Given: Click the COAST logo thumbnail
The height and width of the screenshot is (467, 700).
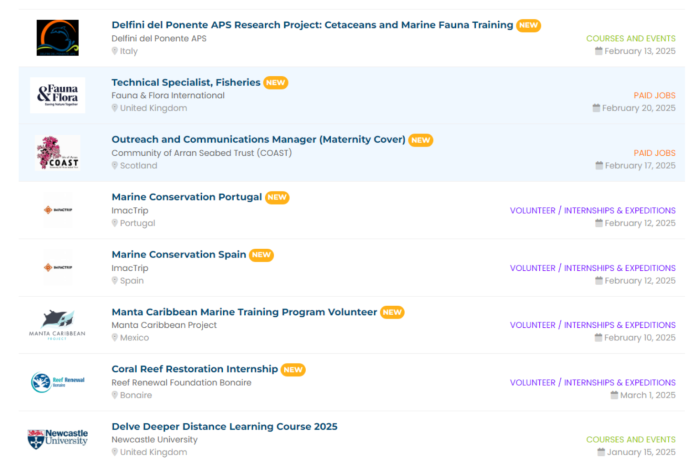Looking at the screenshot, I should [x=58, y=153].
